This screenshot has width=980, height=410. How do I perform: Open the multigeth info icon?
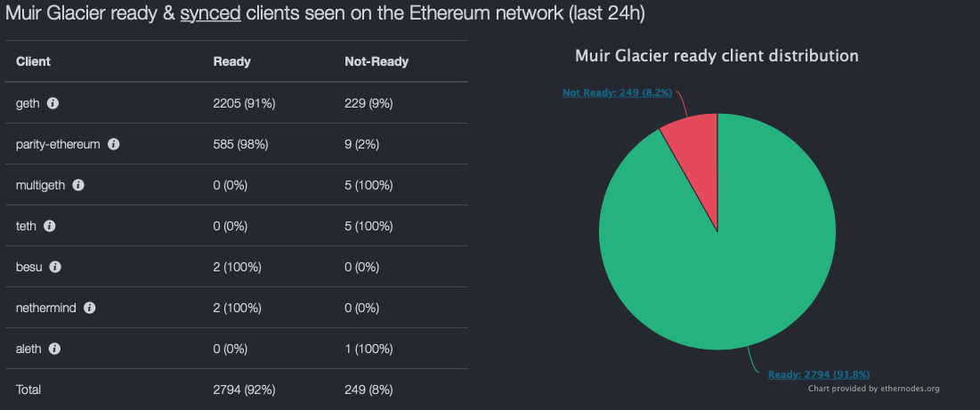pos(78,185)
